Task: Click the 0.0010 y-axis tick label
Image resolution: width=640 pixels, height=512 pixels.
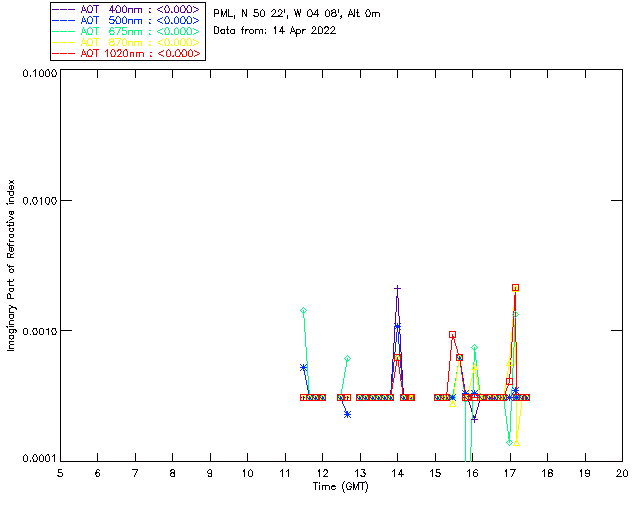Action: [39, 331]
